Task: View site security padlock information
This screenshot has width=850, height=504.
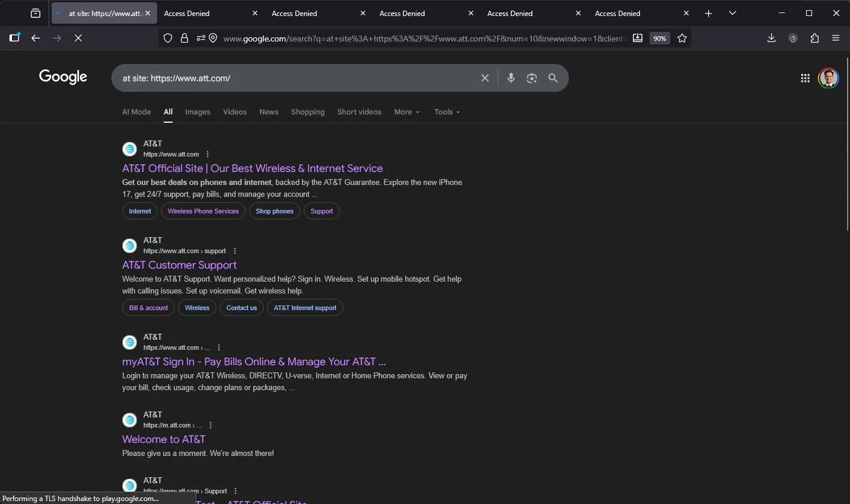Action: click(x=184, y=38)
